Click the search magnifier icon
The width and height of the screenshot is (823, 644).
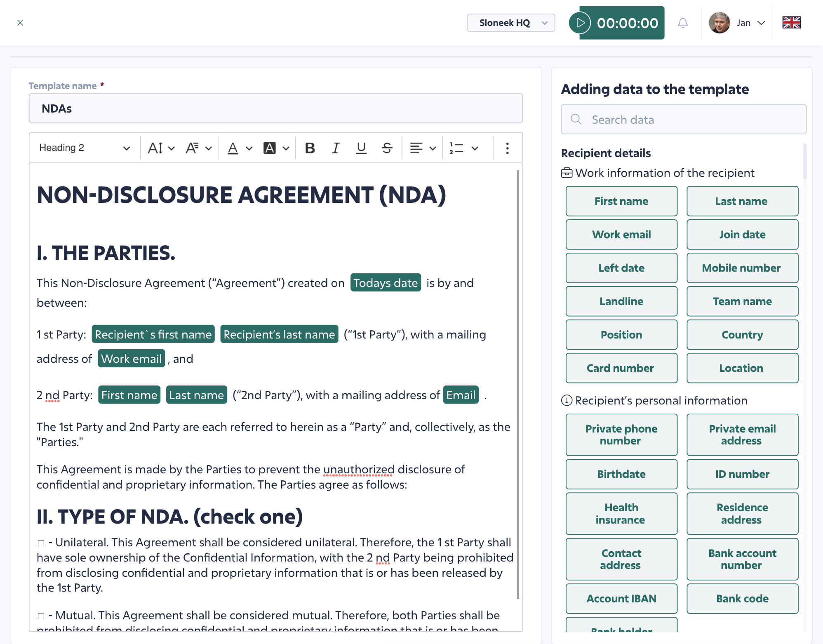[x=576, y=119]
